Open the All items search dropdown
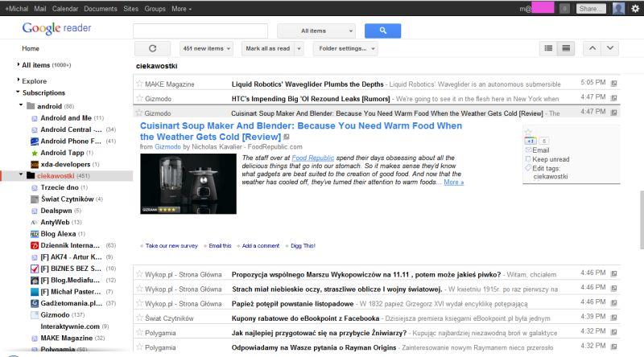 [x=316, y=31]
